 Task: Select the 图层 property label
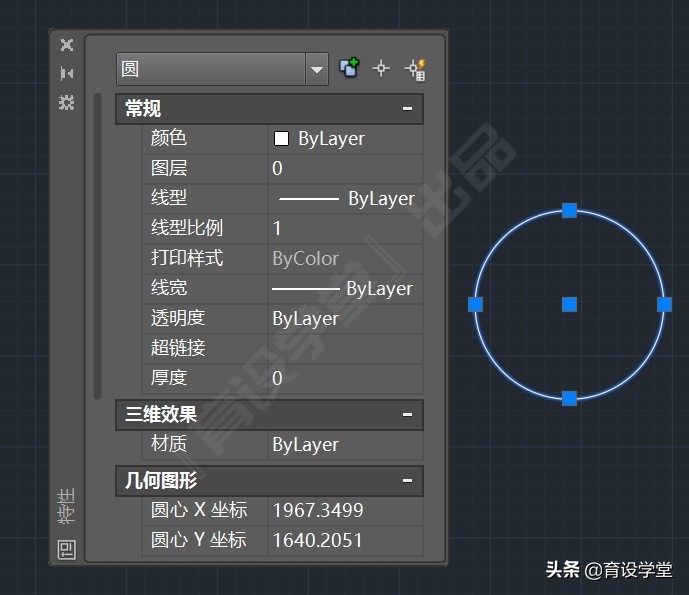click(x=169, y=168)
